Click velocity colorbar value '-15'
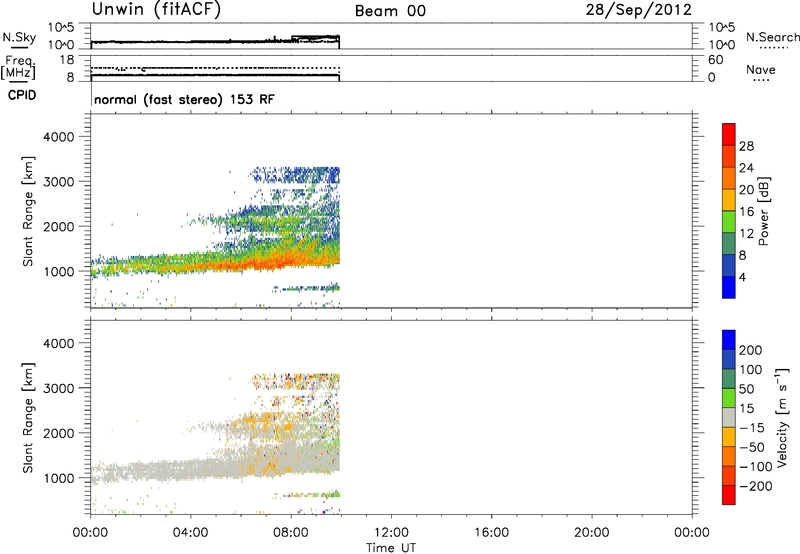The height and width of the screenshot is (554, 800). pyautogui.click(x=752, y=428)
